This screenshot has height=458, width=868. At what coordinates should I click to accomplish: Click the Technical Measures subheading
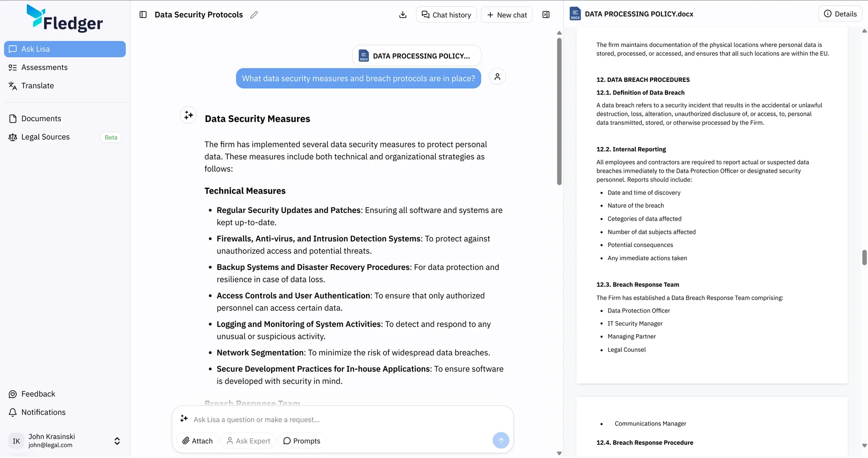coord(245,191)
